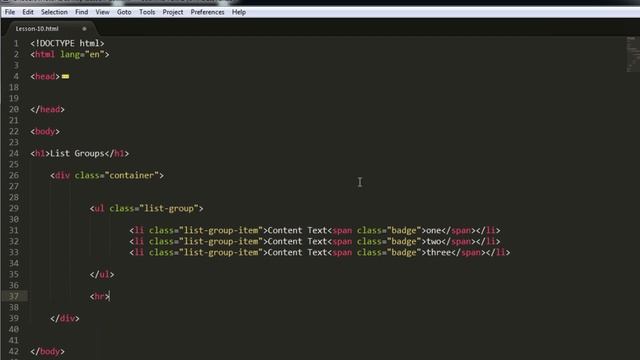Click the minimap at the right edge
Viewport: 640px width, 360px height.
632,54
